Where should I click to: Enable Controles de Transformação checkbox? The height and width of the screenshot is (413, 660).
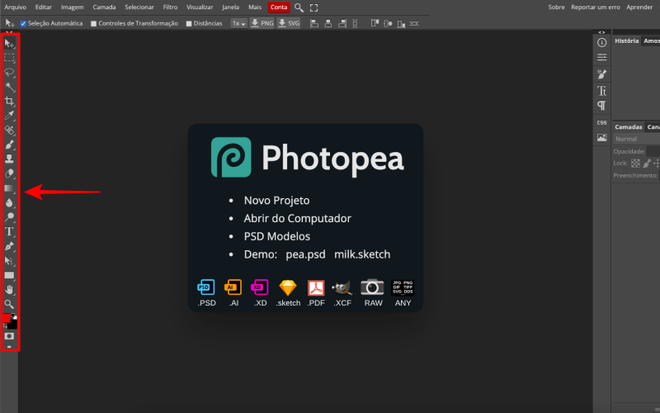(93, 24)
